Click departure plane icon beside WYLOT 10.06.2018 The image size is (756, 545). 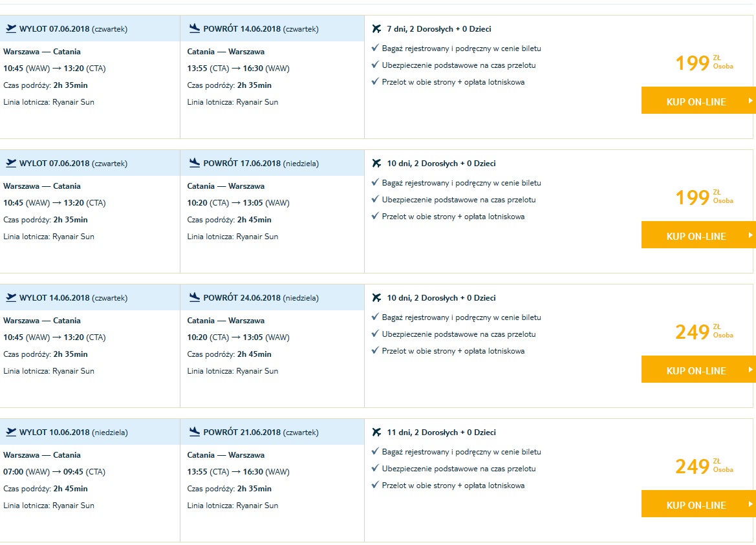(10, 432)
